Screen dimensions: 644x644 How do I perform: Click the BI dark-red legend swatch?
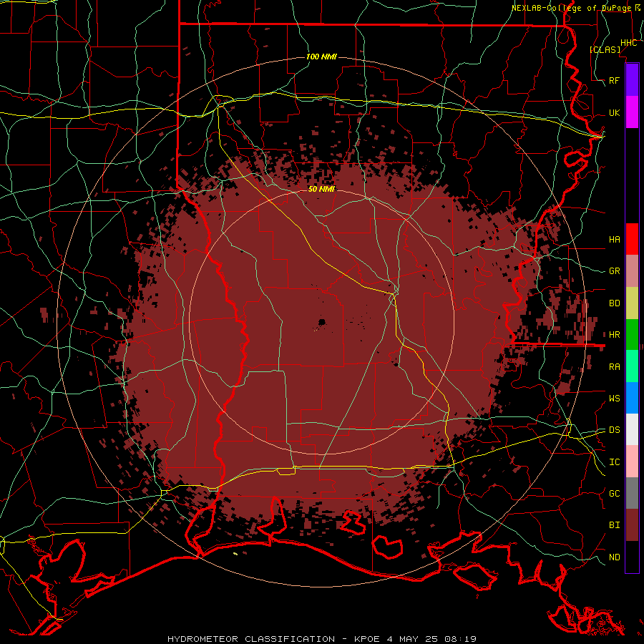(x=632, y=525)
